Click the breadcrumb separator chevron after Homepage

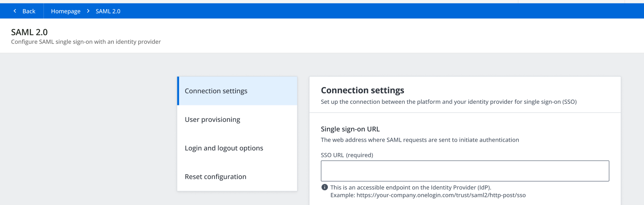point(88,11)
